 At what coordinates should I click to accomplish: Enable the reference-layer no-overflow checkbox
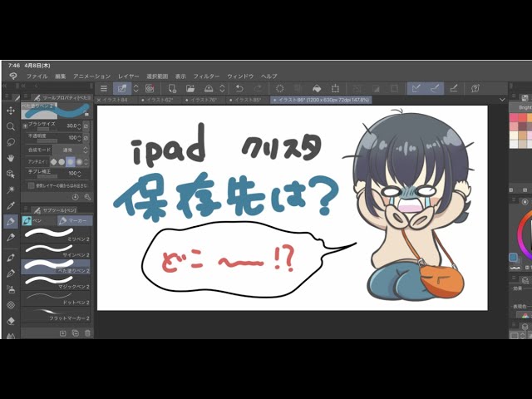coord(32,185)
